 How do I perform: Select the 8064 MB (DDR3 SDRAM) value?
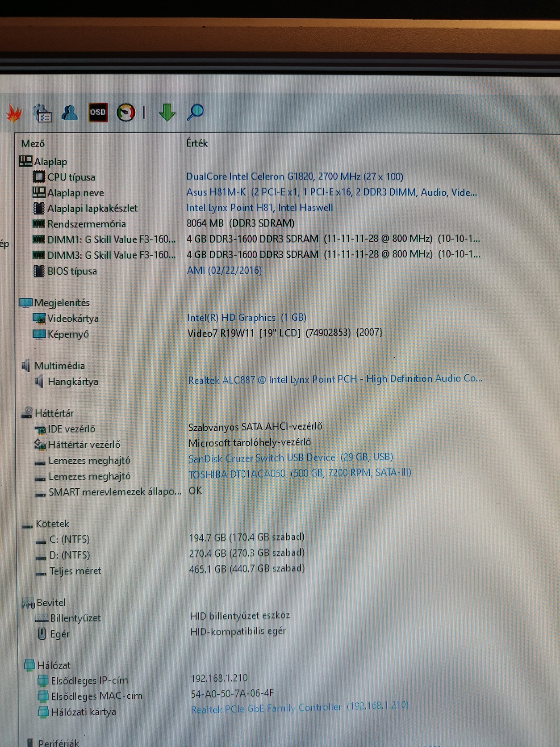240,223
